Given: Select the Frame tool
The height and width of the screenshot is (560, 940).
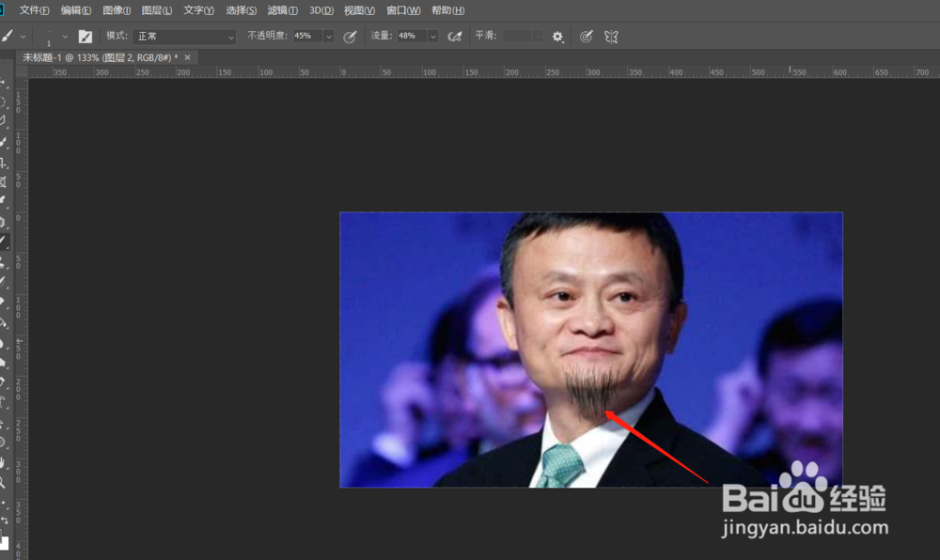Looking at the screenshot, I should tap(3, 181).
